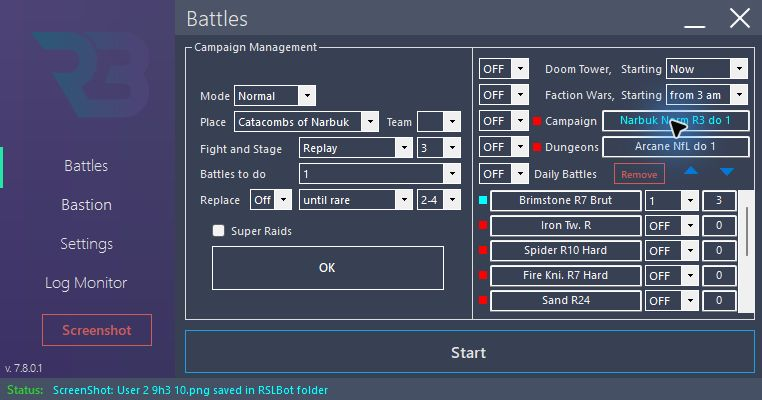762x400 pixels.
Task: Select Sand R24 battle entry
Action: (x=565, y=300)
